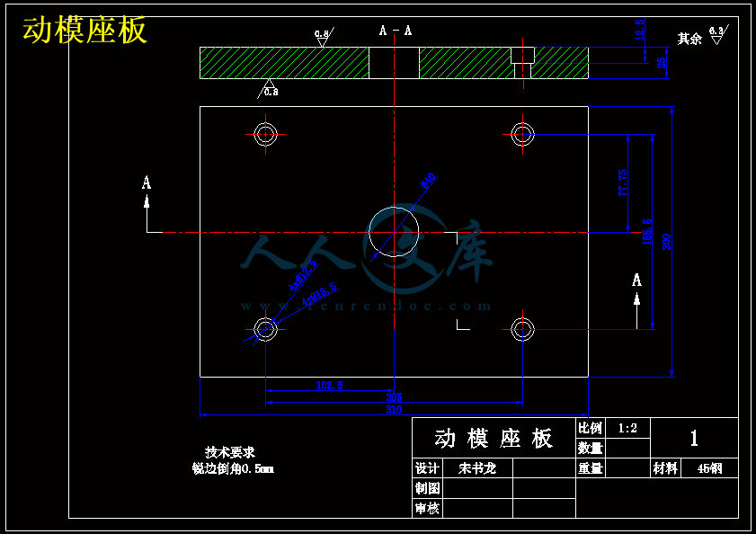Select the 205 hole spacing dimension

pyautogui.click(x=394, y=397)
